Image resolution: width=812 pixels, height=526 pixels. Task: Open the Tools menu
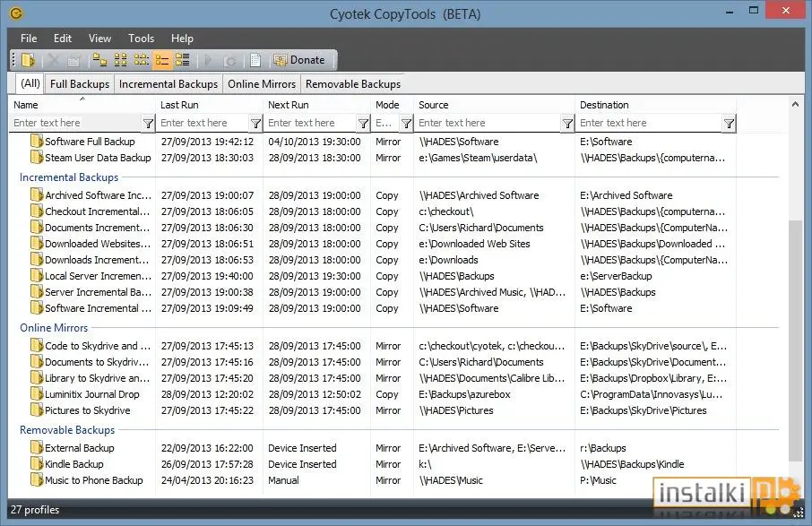click(142, 39)
